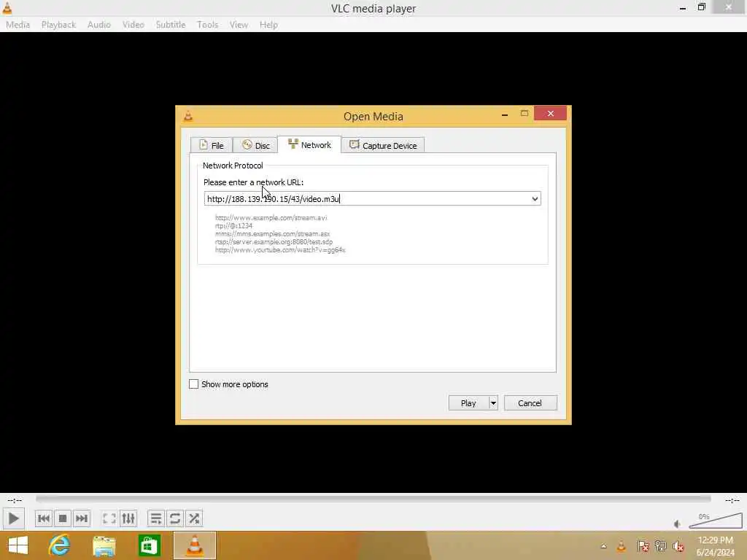Open the Tools menu
This screenshot has width=747, height=560.
click(x=208, y=25)
